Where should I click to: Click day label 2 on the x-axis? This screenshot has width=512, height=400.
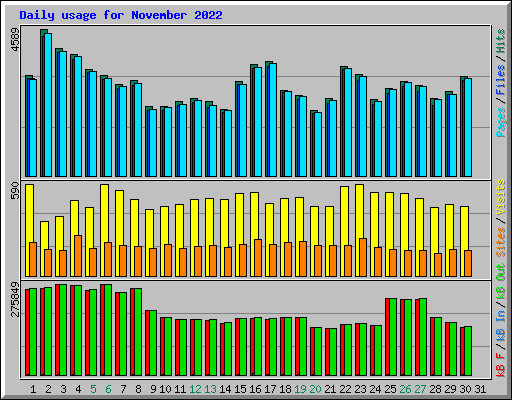[x=48, y=389]
